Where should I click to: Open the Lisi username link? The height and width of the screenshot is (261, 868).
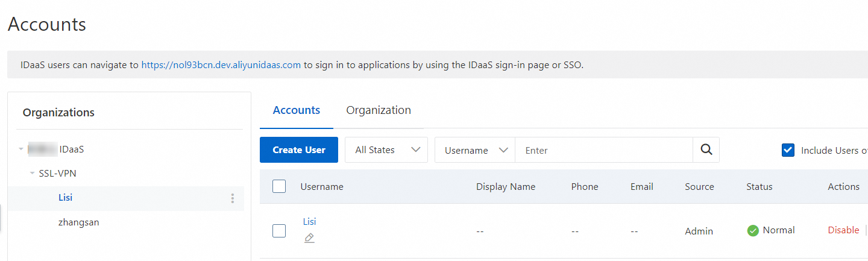pos(309,222)
